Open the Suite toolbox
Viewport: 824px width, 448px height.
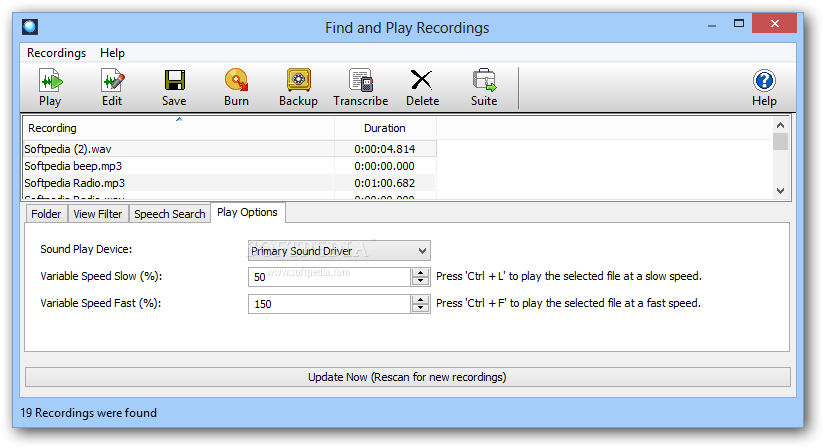(484, 88)
